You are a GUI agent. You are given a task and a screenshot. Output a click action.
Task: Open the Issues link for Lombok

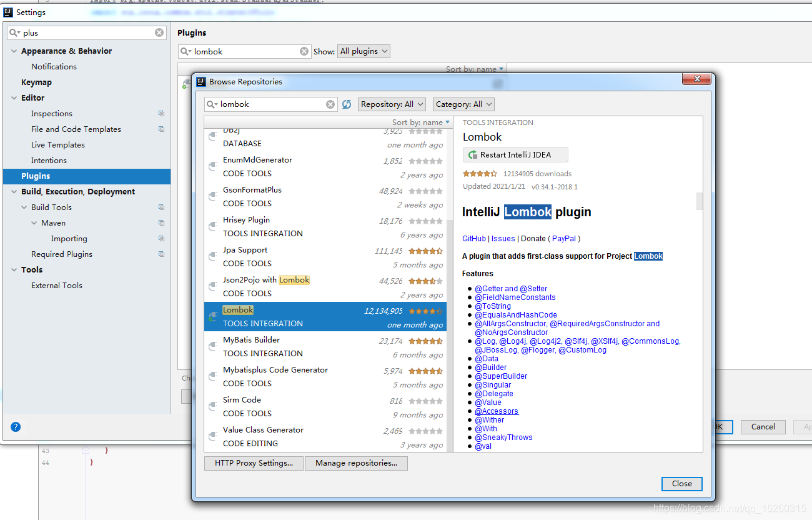[x=503, y=239]
